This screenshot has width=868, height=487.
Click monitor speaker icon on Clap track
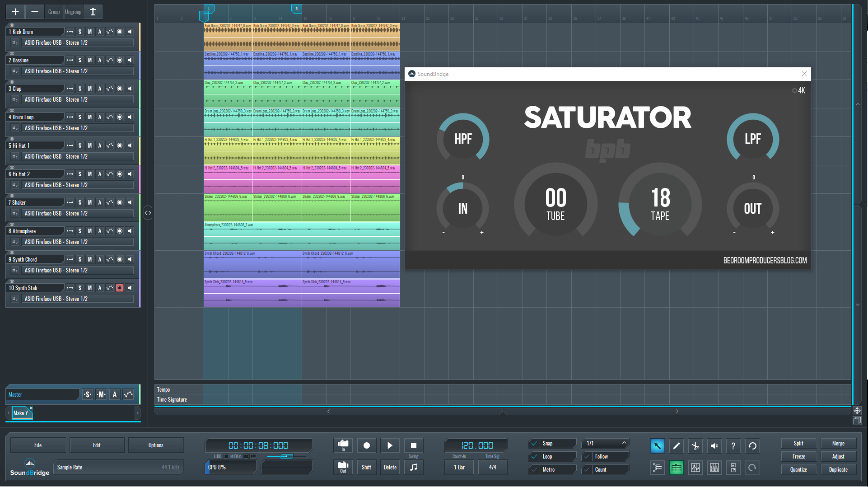pyautogui.click(x=130, y=89)
